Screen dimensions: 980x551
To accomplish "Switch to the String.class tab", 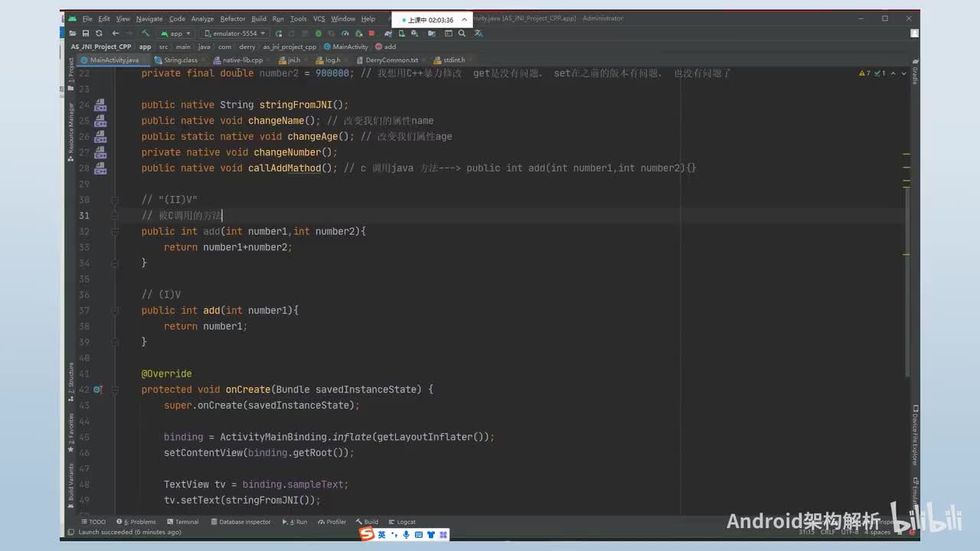I will tap(179, 60).
